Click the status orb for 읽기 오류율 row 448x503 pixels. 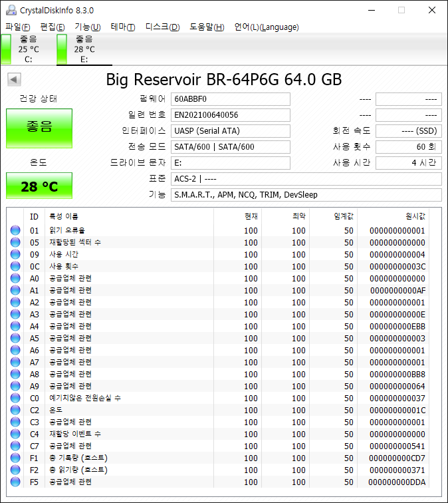pyautogui.click(x=15, y=231)
